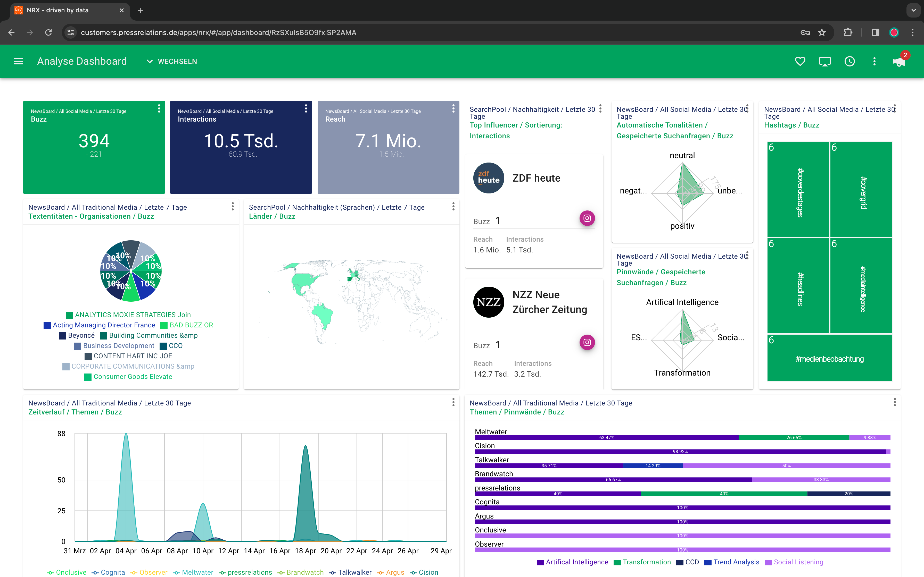The image size is (924, 577).
Task: Open a new browser tab
Action: [x=140, y=10]
